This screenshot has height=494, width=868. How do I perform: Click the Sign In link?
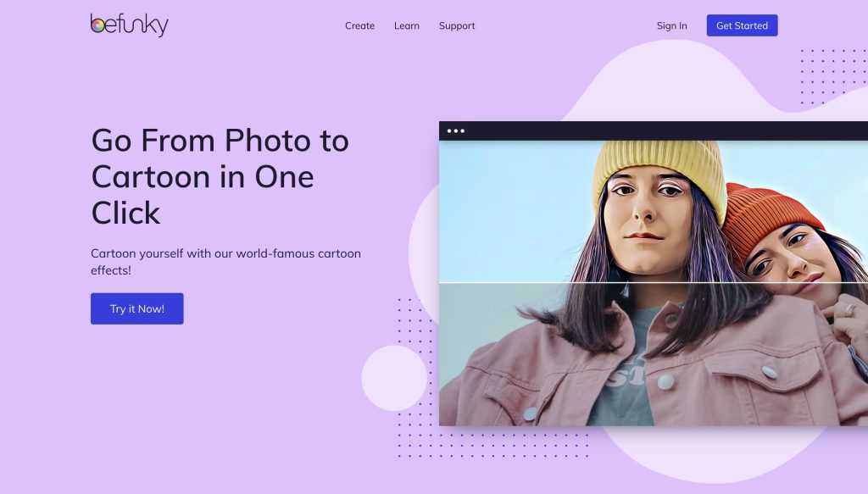(671, 25)
